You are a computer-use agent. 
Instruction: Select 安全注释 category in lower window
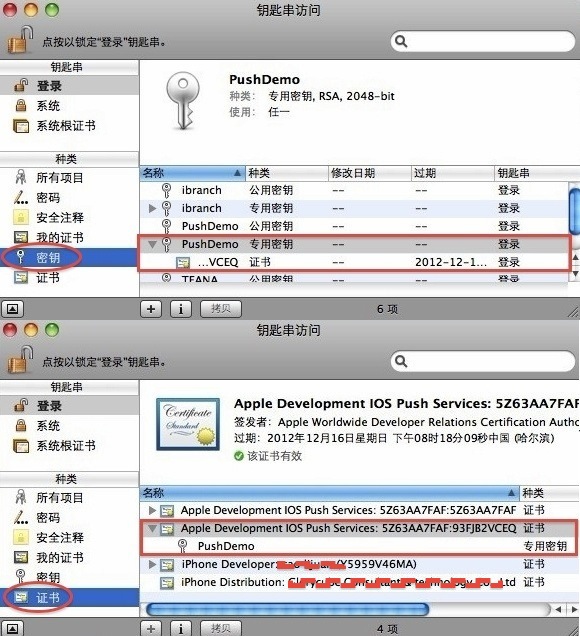(69, 537)
